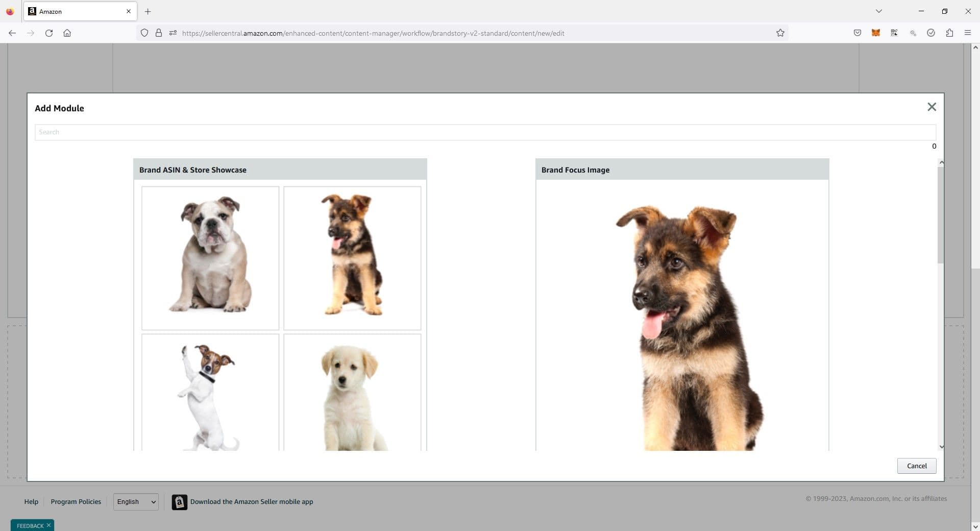Click the Seller Central URL in address bar
980x531 pixels.
click(373, 33)
